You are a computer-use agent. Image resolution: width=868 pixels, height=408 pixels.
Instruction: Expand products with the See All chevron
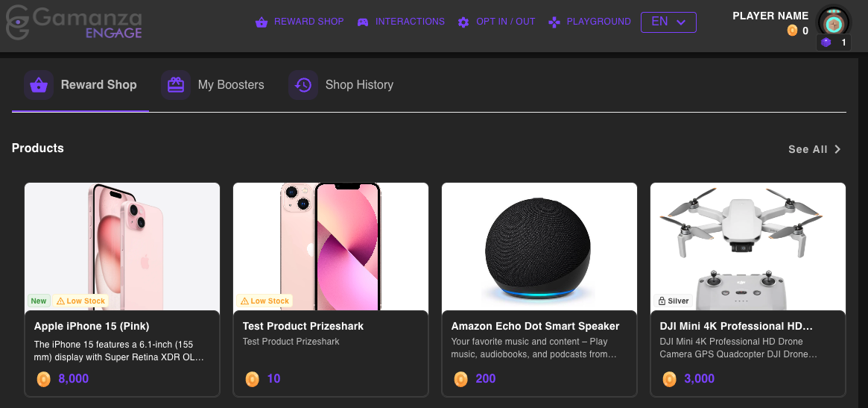837,149
